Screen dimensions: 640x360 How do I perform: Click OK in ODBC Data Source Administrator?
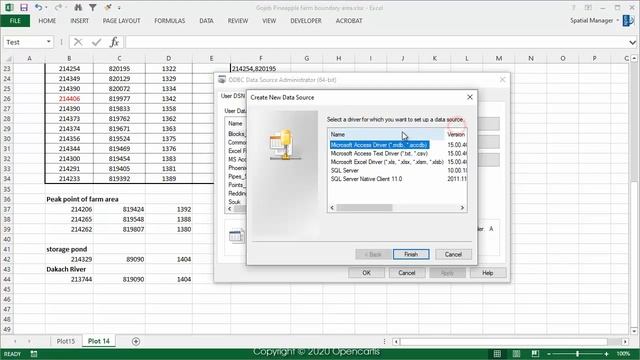click(x=366, y=273)
